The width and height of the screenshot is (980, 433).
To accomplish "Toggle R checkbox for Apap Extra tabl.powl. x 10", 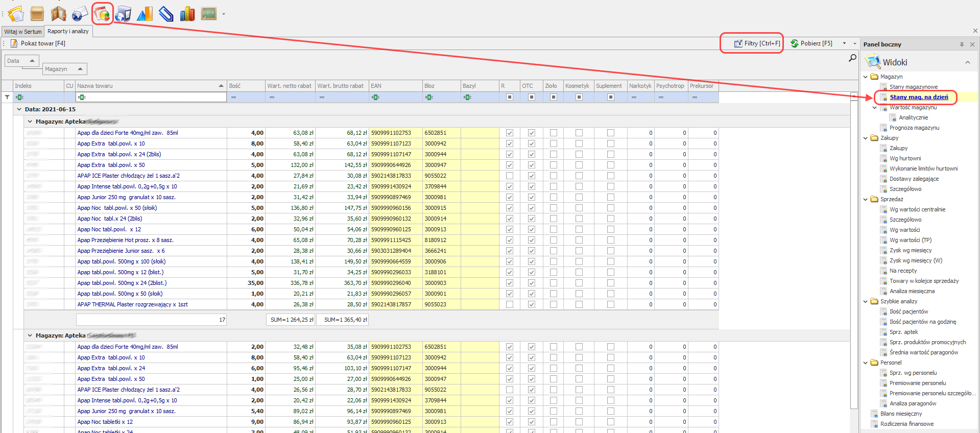I will 509,143.
